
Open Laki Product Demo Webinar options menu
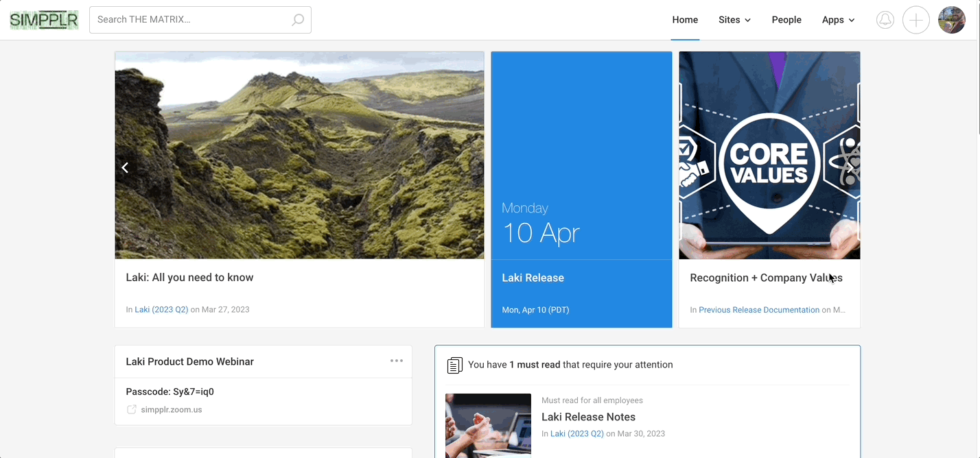(x=397, y=361)
